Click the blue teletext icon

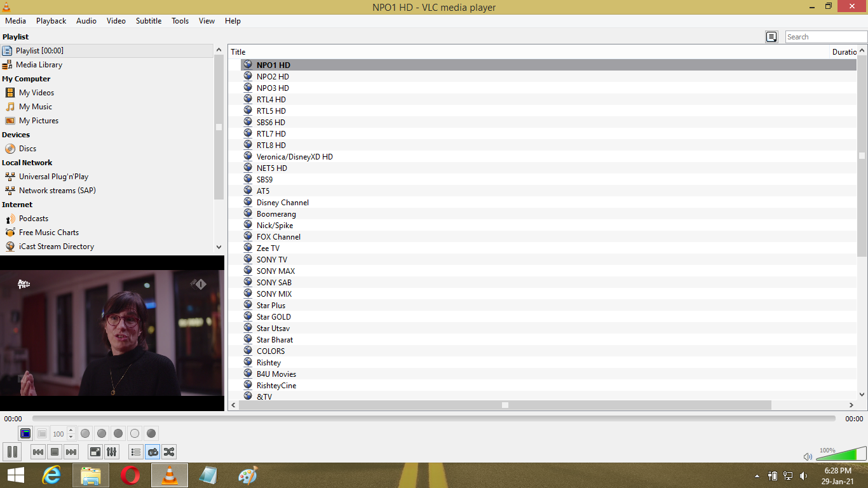pyautogui.click(x=25, y=433)
